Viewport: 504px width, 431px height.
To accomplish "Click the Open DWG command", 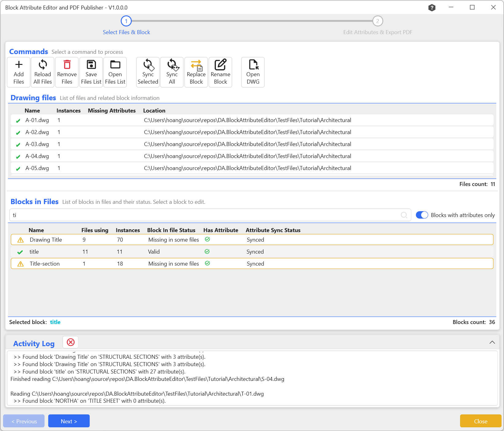I will click(253, 72).
